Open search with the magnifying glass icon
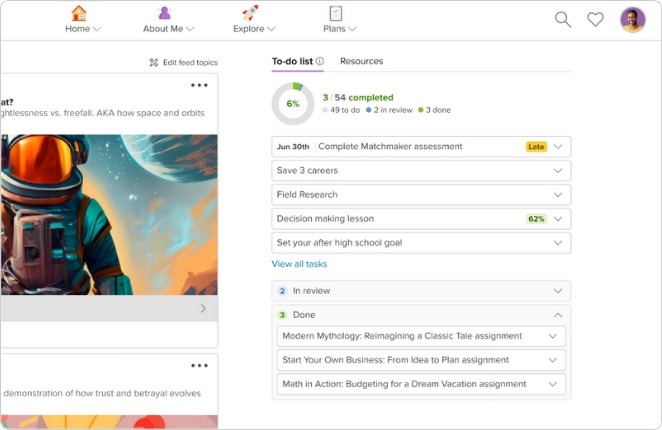 [563, 20]
